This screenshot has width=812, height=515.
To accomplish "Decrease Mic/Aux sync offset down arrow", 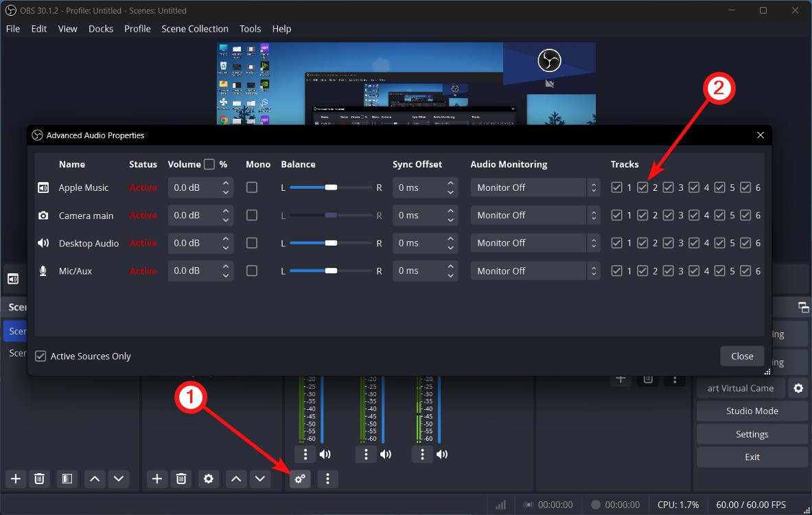I will pos(450,275).
